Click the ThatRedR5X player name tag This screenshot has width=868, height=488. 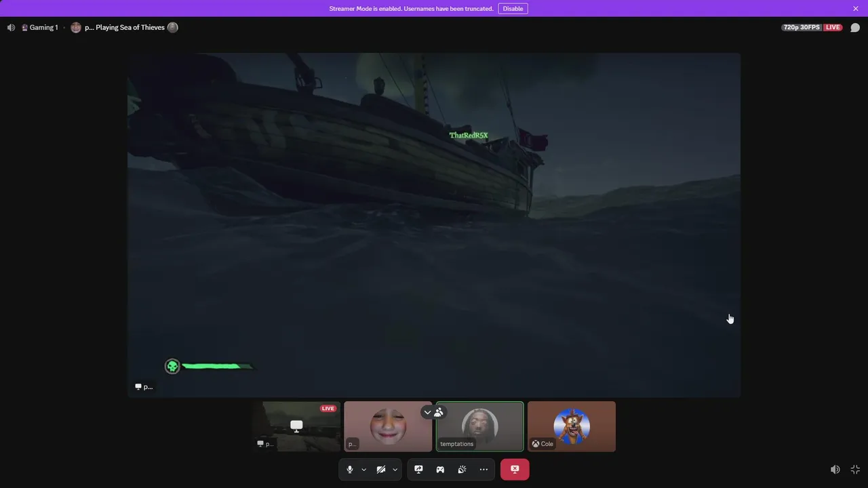[x=469, y=136]
